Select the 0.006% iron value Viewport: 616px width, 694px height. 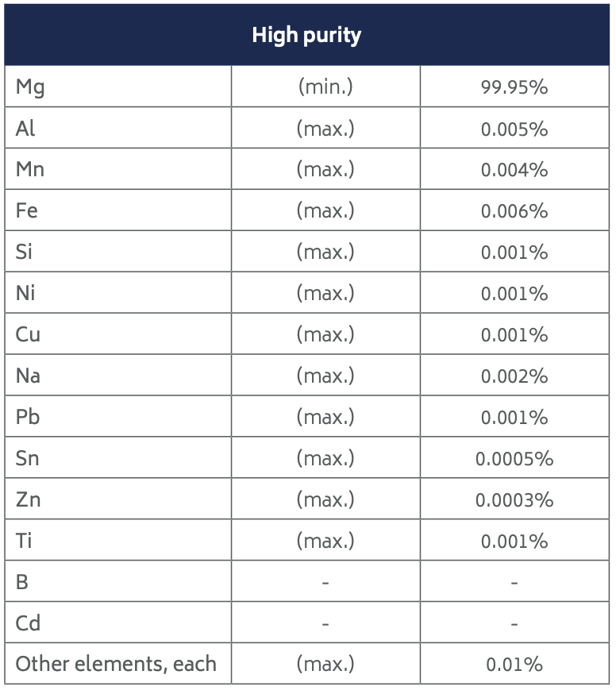[514, 211]
